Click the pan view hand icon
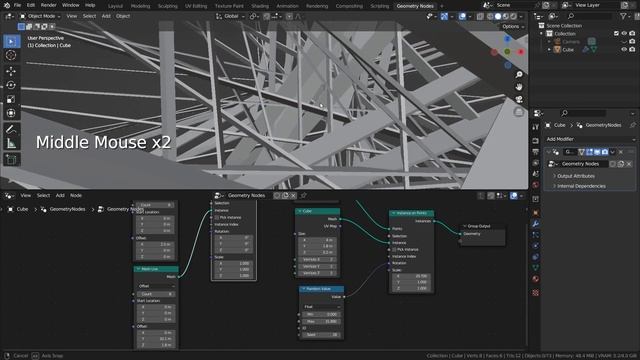 coord(519,87)
